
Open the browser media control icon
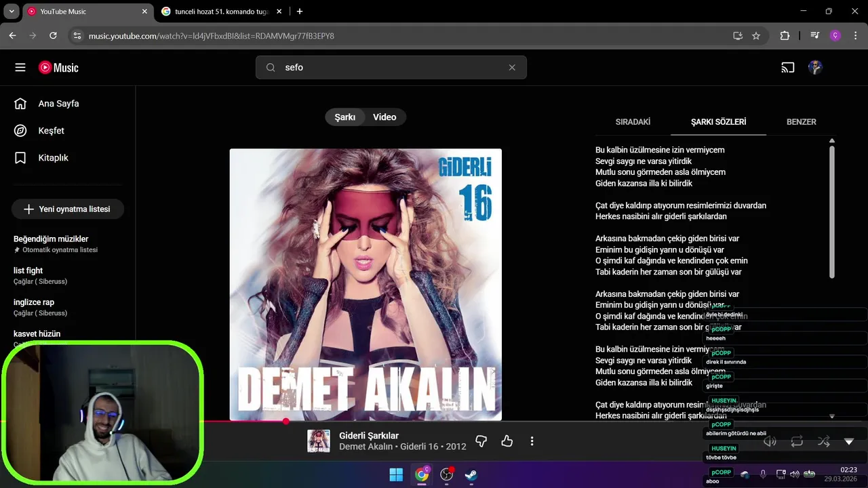[x=815, y=36]
